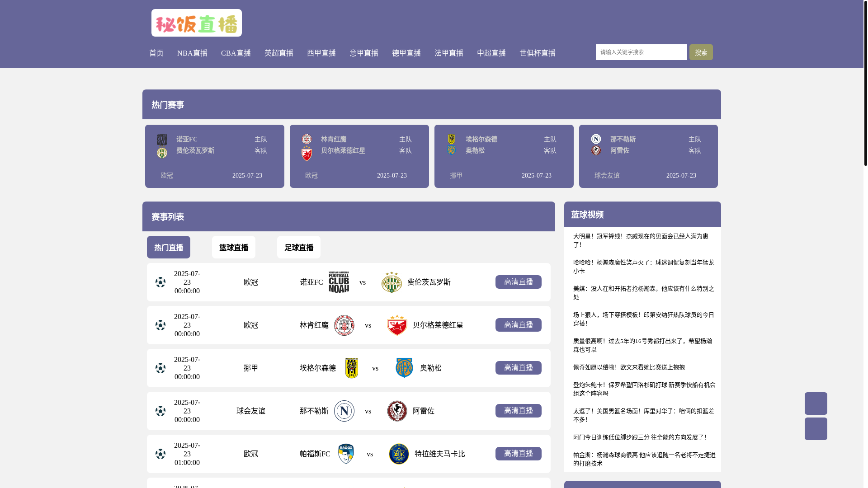
Task: Open 德甲直播 navigation link
Action: coord(406,53)
